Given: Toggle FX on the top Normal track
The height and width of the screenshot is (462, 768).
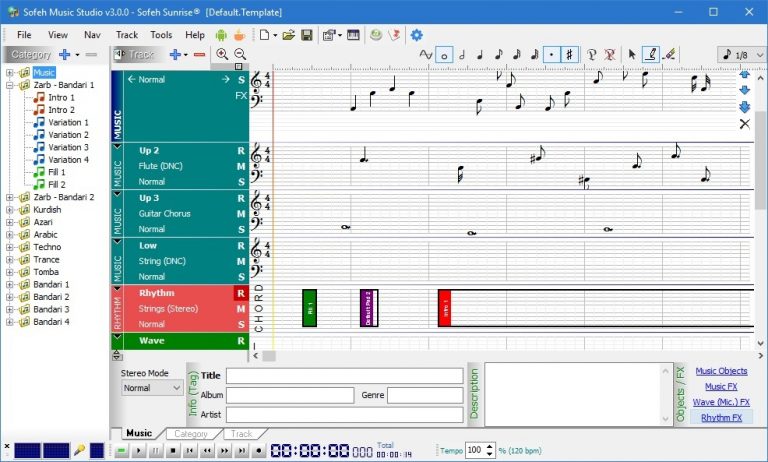Looking at the screenshot, I should tap(241, 96).
